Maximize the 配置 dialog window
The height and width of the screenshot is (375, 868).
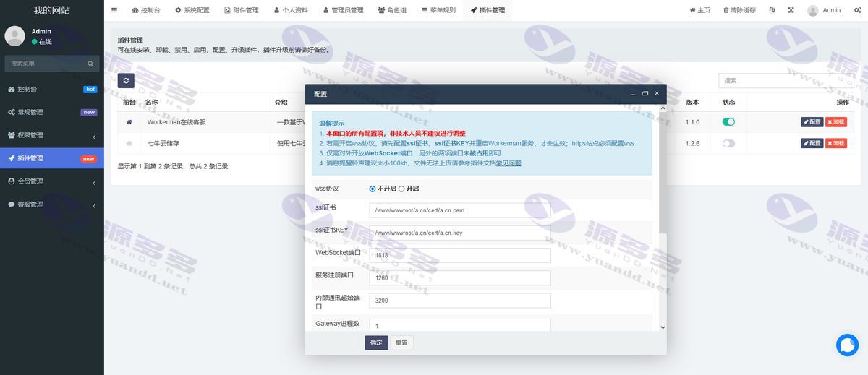pos(645,94)
